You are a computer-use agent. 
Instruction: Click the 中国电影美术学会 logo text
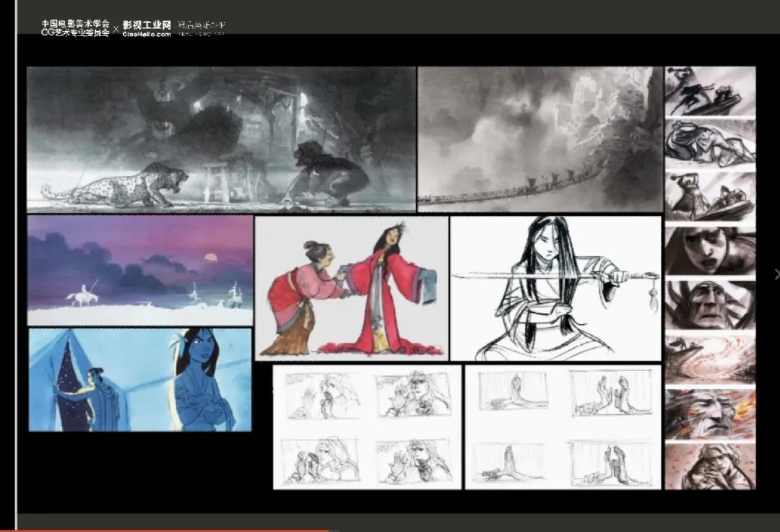click(75, 24)
